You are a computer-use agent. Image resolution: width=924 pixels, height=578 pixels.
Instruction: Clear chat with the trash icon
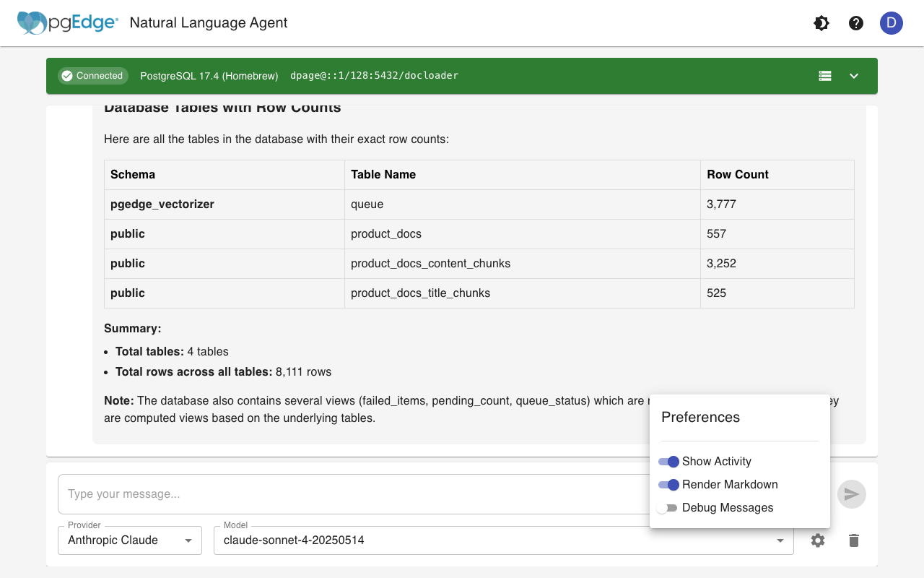pyautogui.click(x=854, y=540)
